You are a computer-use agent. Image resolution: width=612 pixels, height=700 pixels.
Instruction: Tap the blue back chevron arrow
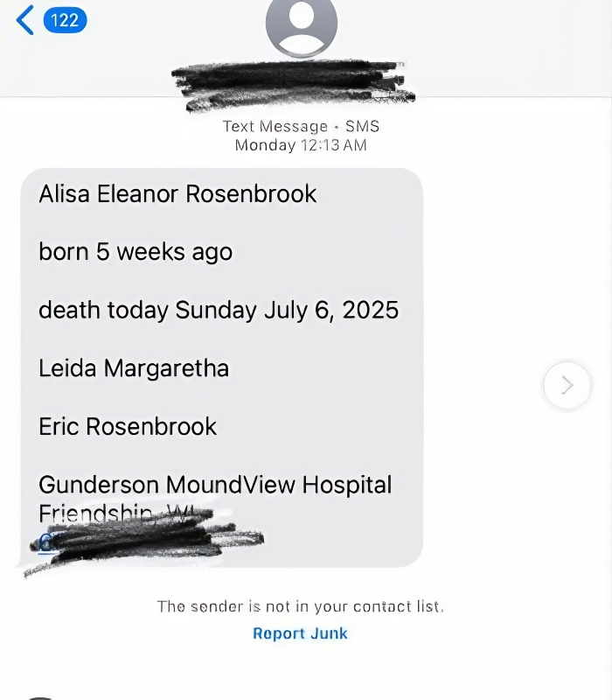[x=24, y=19]
